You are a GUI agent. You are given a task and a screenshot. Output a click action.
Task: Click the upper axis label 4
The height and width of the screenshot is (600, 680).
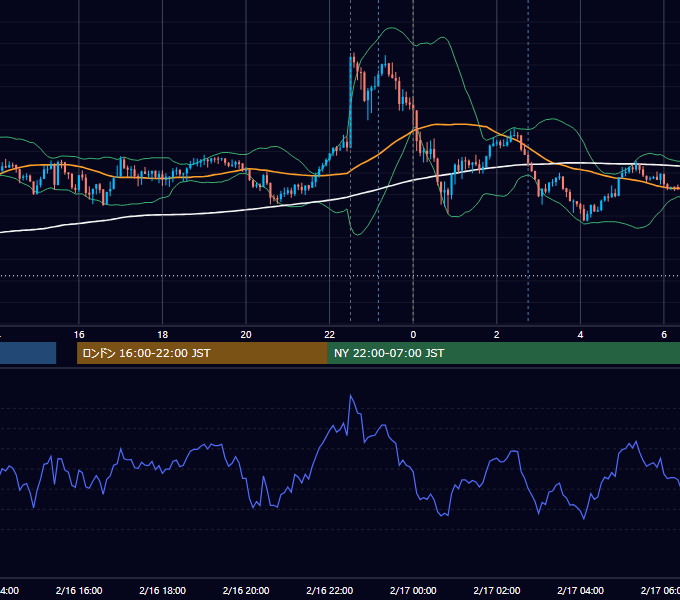(580, 335)
